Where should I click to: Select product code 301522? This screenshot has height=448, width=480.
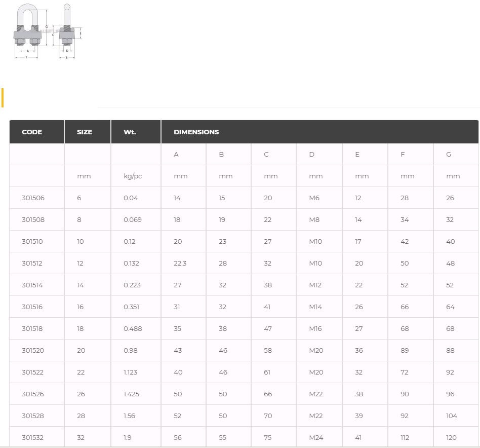click(32, 372)
